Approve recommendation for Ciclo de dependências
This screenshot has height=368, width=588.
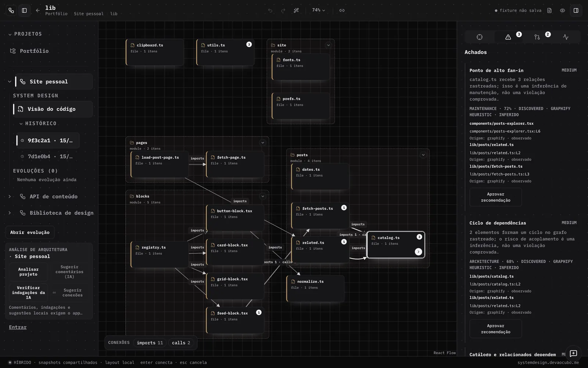point(495,329)
